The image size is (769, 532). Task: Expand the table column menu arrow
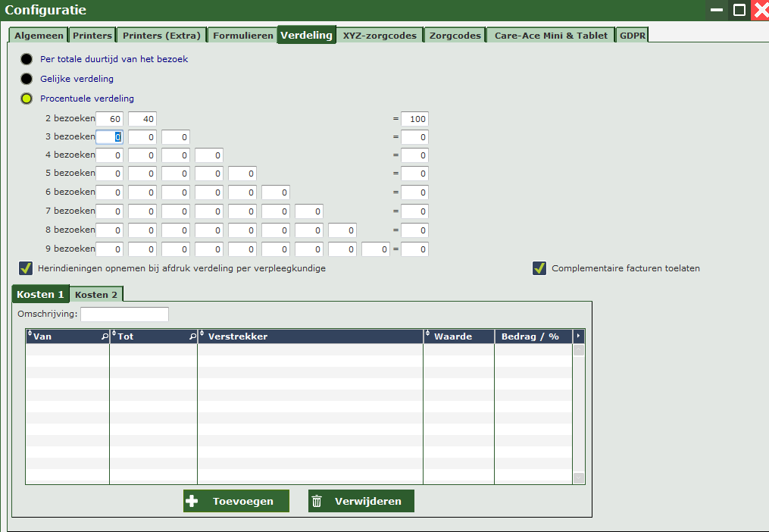579,336
